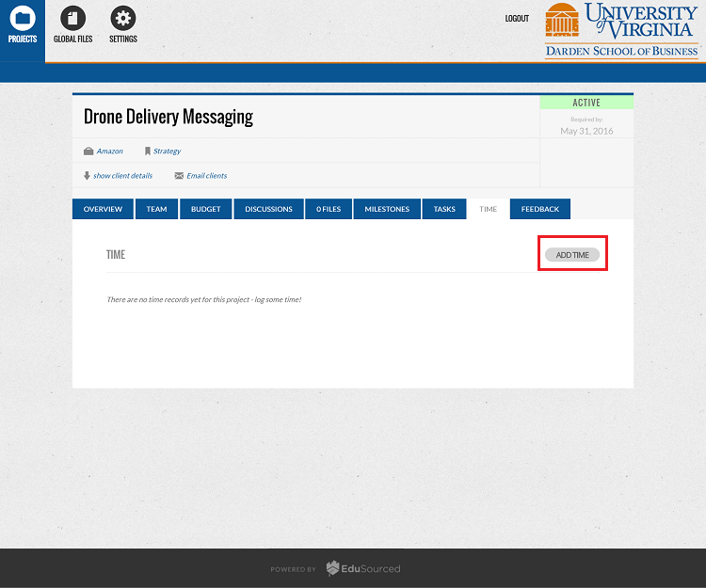The width and height of the screenshot is (706, 588).
Task: Click the EduSourced logo in footer
Action: click(x=363, y=568)
